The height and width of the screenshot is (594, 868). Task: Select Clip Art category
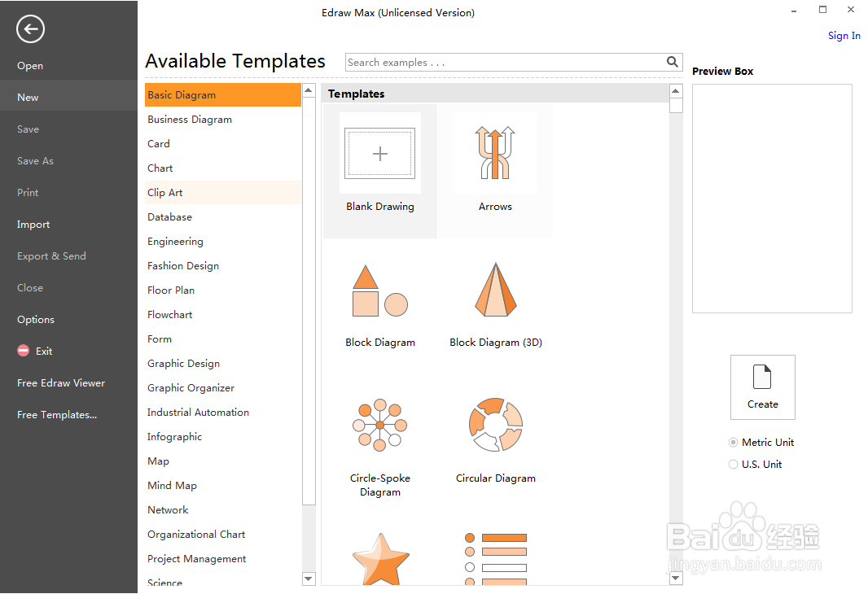[x=223, y=193]
